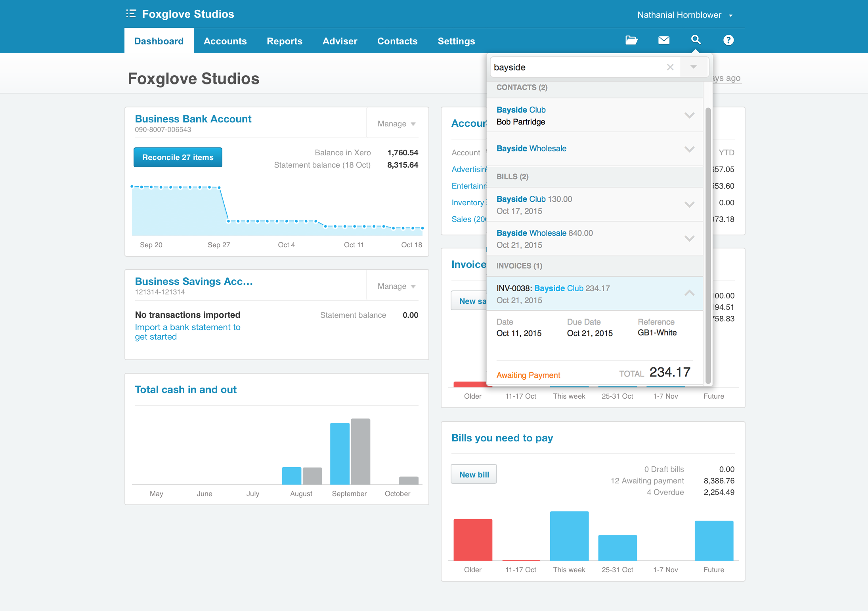Image resolution: width=868 pixels, height=611 pixels.
Task: Expand the Bayside Wholesale contact result
Action: click(x=689, y=149)
